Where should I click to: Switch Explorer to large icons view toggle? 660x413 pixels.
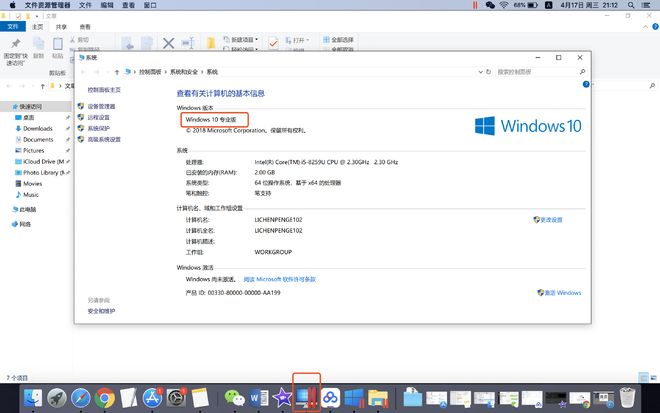coord(653,377)
